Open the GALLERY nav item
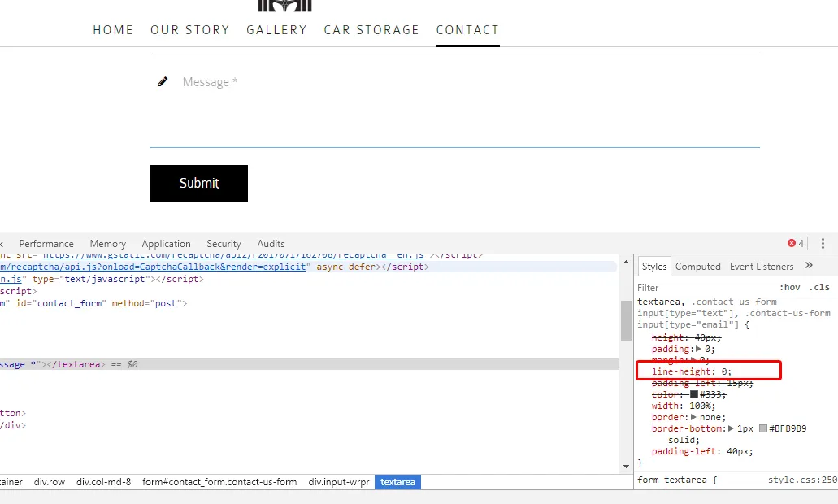The height and width of the screenshot is (504, 838). point(277,30)
